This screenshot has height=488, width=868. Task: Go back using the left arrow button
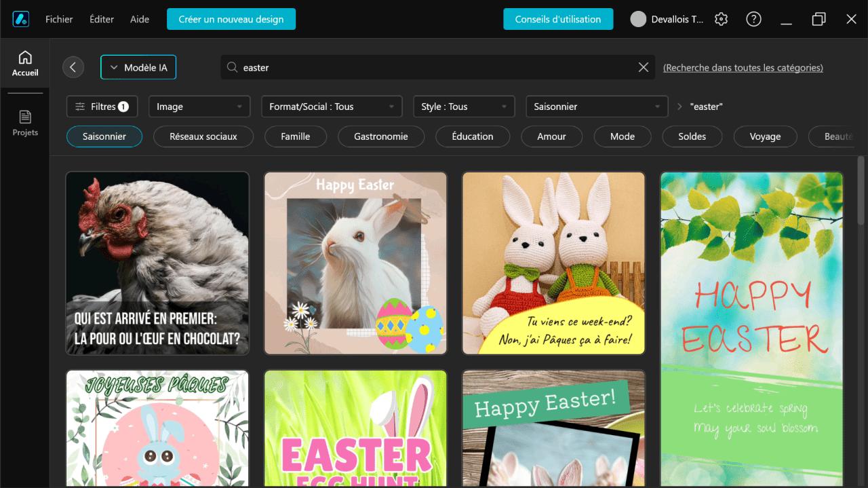click(x=73, y=67)
